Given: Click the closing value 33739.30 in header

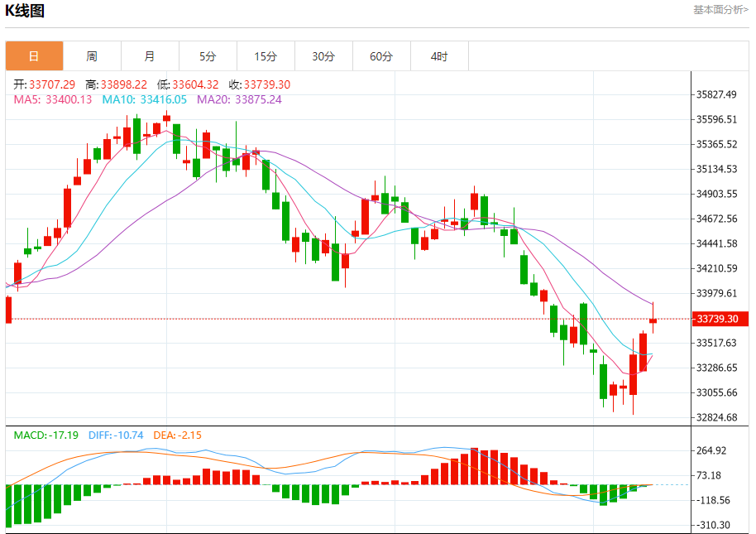Looking at the screenshot, I should click(x=267, y=85).
